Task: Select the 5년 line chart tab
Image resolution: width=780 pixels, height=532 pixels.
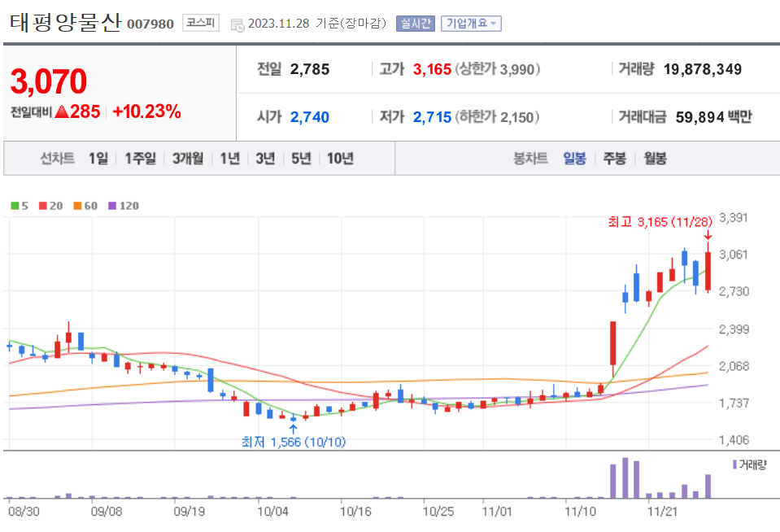Action: pyautogui.click(x=301, y=159)
